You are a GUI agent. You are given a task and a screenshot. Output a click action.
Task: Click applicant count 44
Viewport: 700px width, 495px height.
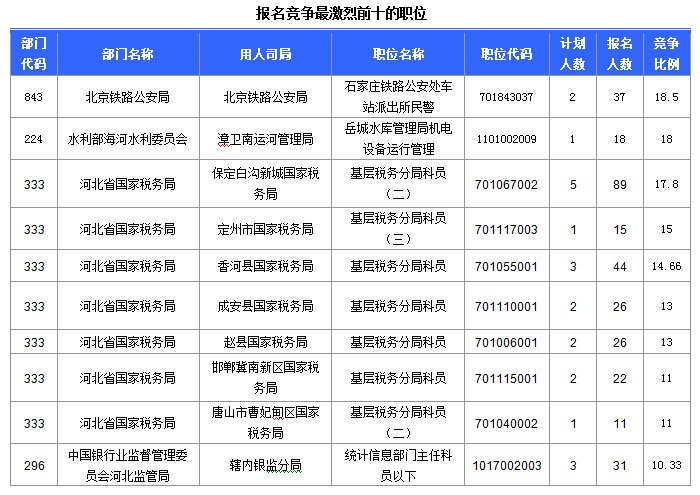[x=620, y=266]
